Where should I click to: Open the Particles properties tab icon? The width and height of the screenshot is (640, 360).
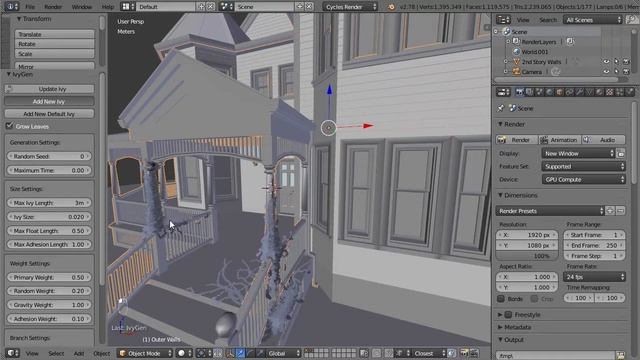point(620,92)
